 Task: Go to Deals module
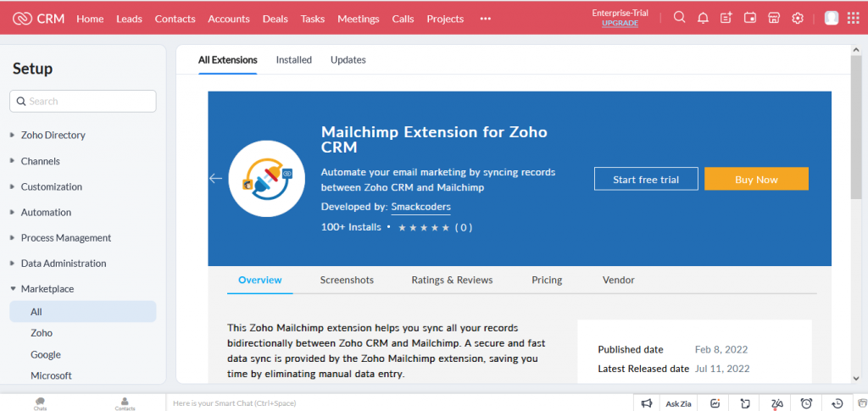point(275,19)
